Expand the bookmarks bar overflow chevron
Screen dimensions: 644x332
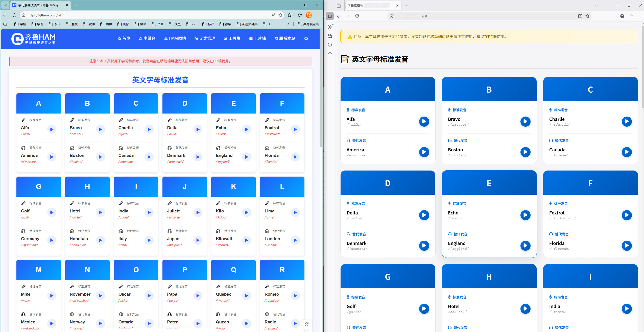[288, 24]
